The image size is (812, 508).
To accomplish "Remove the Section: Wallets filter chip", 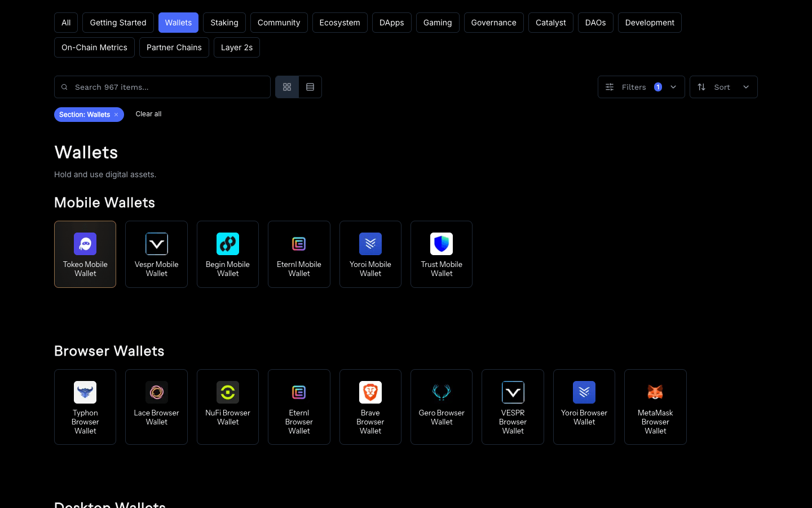I will (116, 114).
